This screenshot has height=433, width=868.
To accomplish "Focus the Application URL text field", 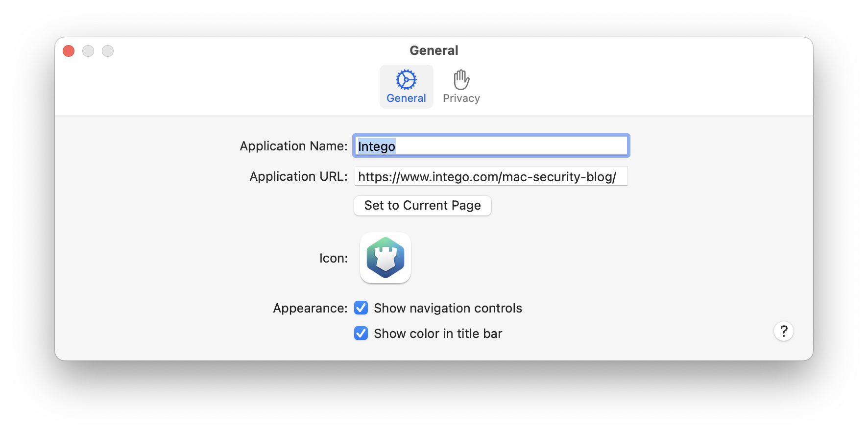I will tap(491, 176).
